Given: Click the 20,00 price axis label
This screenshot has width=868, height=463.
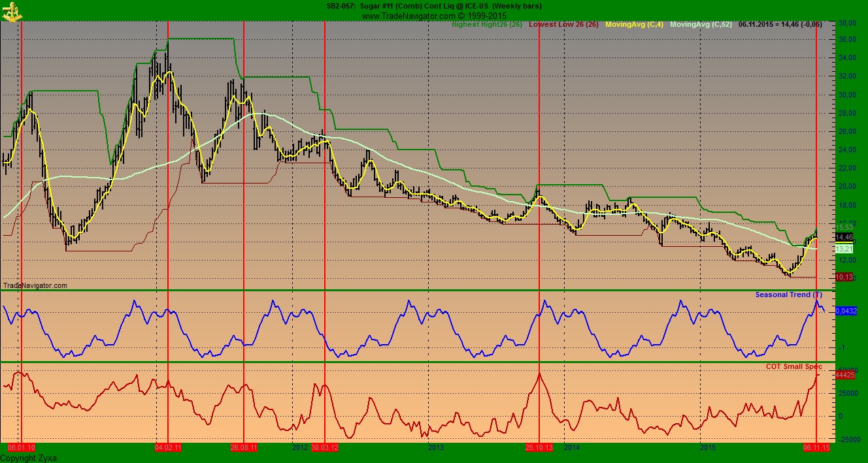Looking at the screenshot, I should (x=847, y=186).
